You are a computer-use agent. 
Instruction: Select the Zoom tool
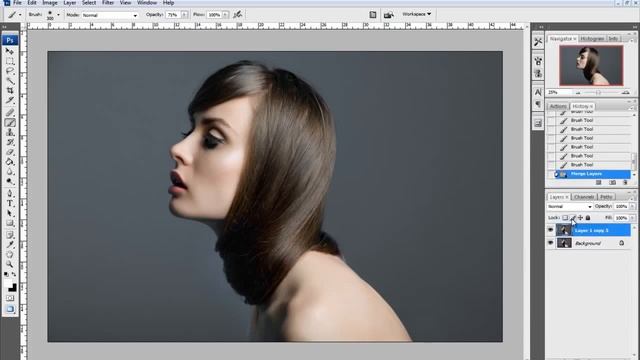pos(10,264)
